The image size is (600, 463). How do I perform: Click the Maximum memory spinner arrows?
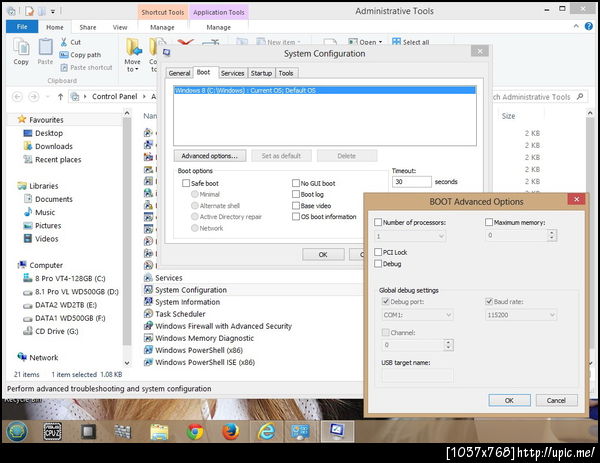(x=552, y=235)
